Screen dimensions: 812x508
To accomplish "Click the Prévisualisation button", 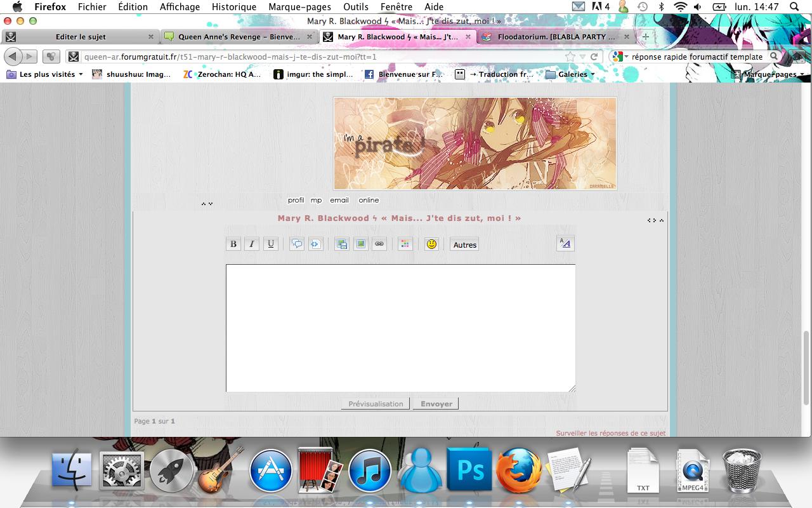I will (x=376, y=404).
